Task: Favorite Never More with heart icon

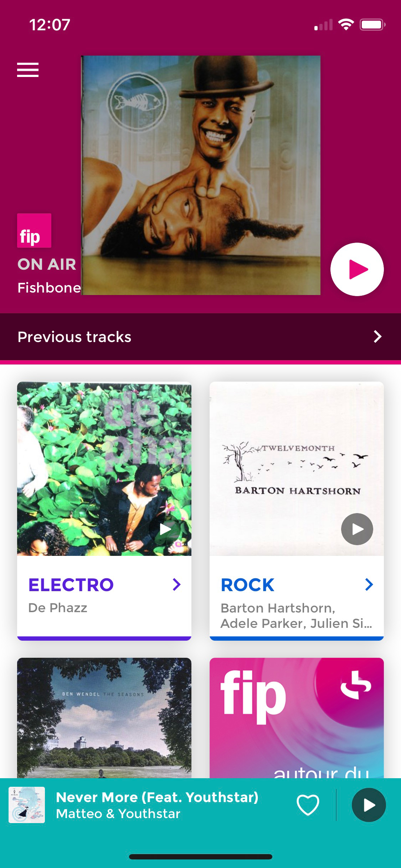Action: click(308, 805)
